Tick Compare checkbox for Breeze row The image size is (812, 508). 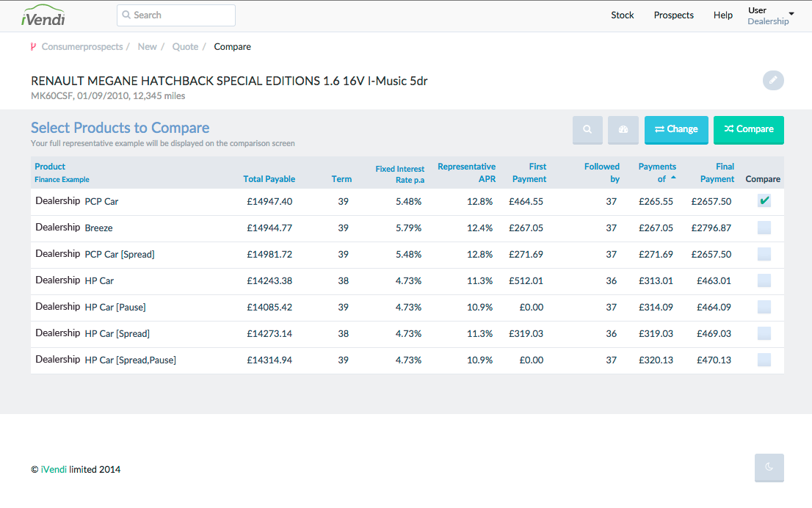point(764,228)
